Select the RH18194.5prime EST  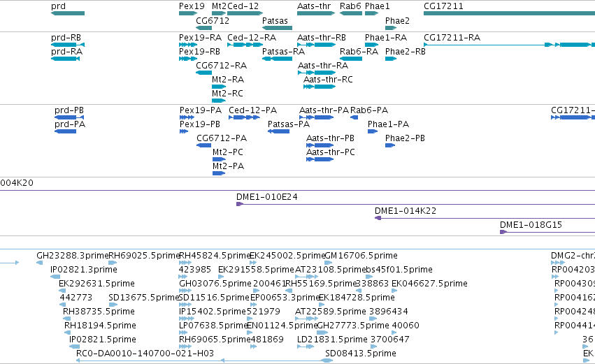pyautogui.click(x=68, y=333)
